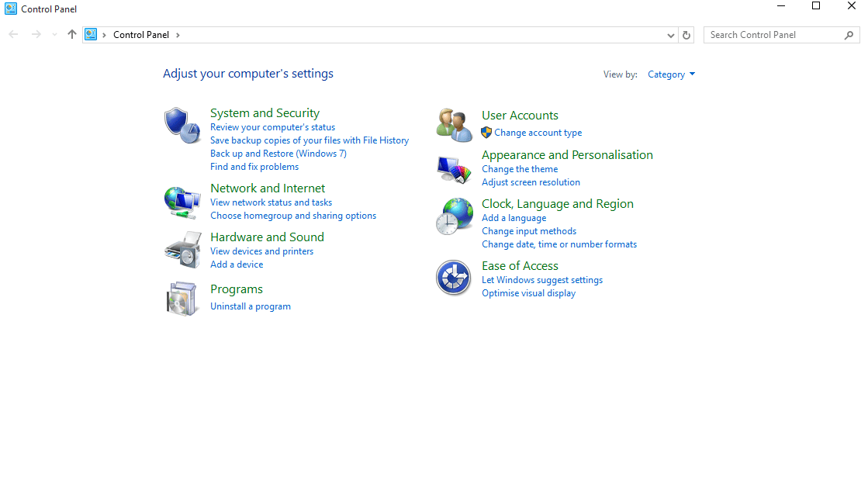This screenshot has width=868, height=484.
Task: Refresh the Control Panel address bar
Action: [686, 35]
